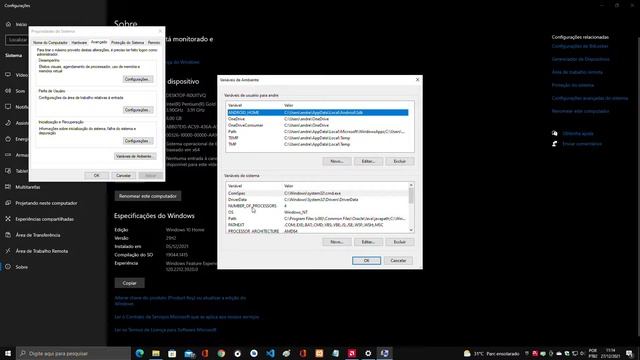
Task: Click OK in Variáveis de Ambiente dialog
Action: pos(367,260)
